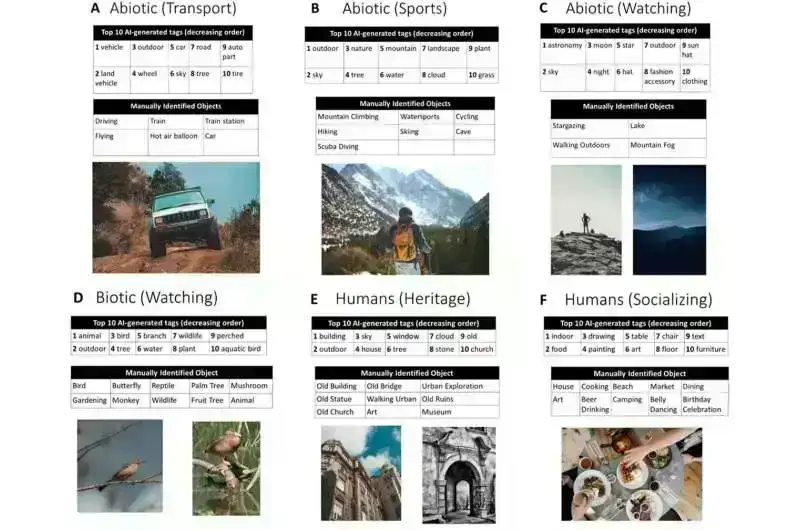Select the 'Mountain Fog' object cell
Viewport: 800px width, 530px height.
655,145
